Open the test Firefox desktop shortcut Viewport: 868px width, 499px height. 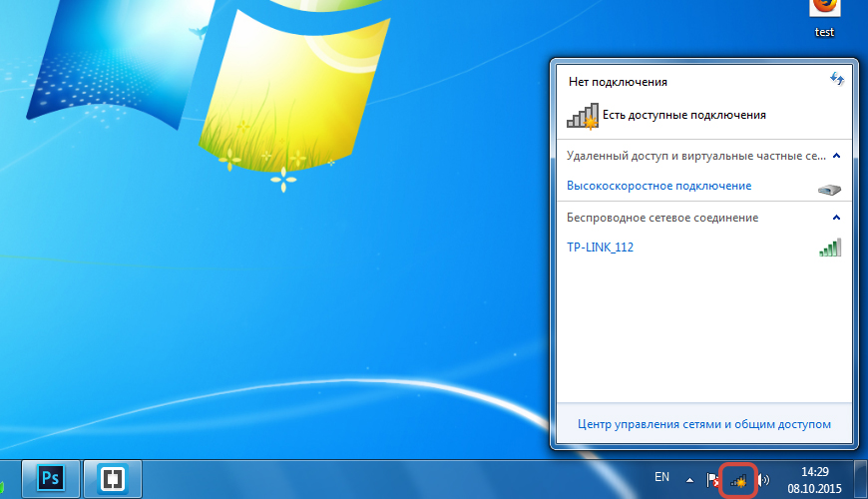(824, 19)
